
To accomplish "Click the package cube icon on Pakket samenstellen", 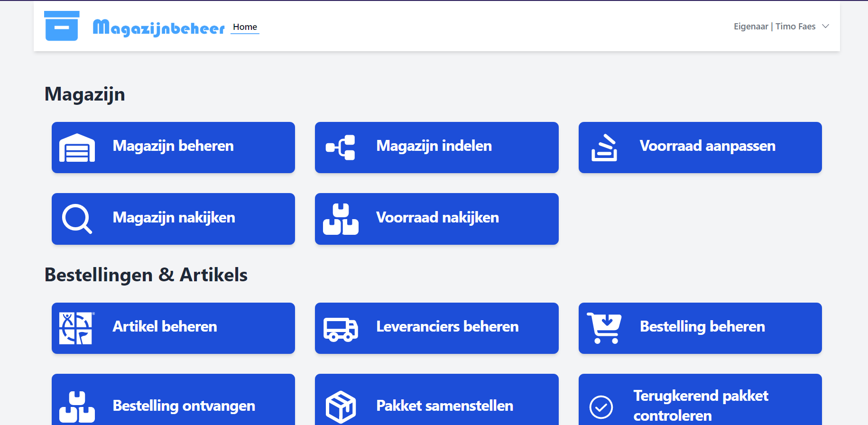I will (341, 407).
